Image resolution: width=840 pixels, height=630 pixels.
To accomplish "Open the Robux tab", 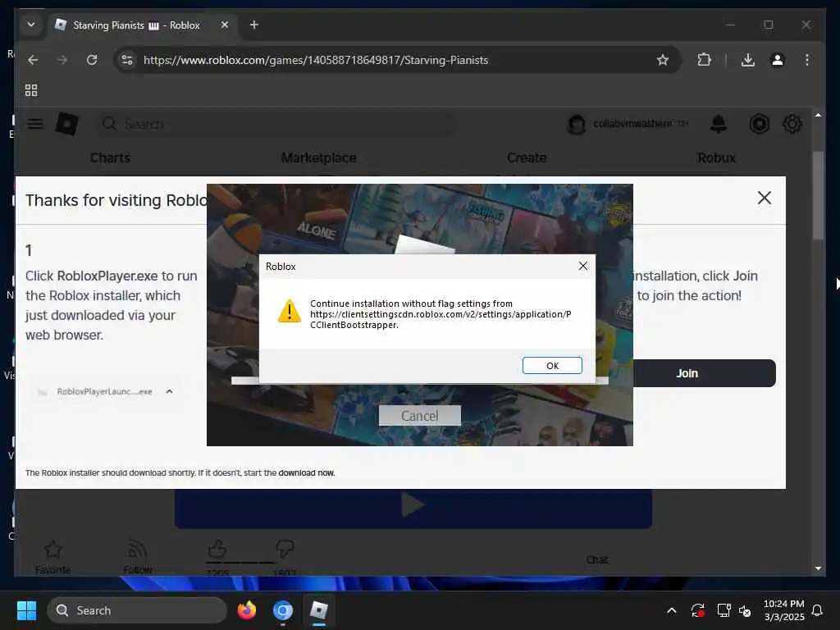I will 716,158.
